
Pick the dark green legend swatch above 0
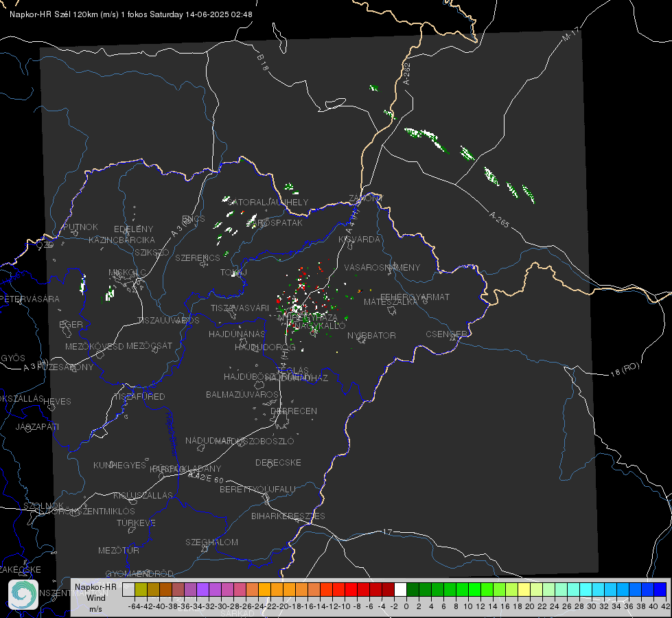(x=413, y=589)
